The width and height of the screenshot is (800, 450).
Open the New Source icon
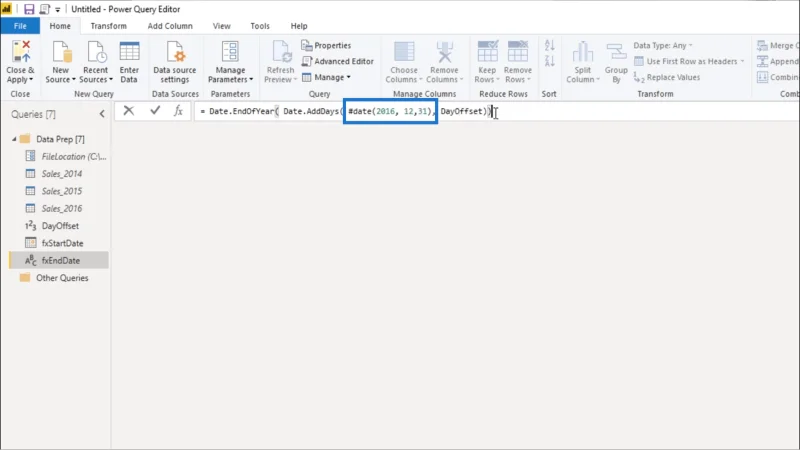coord(61,52)
